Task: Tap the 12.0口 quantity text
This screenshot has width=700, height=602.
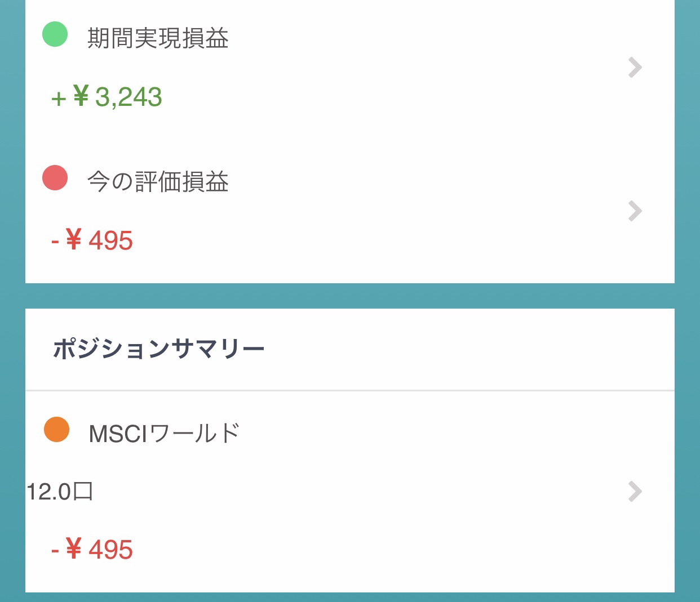Action: click(x=60, y=492)
